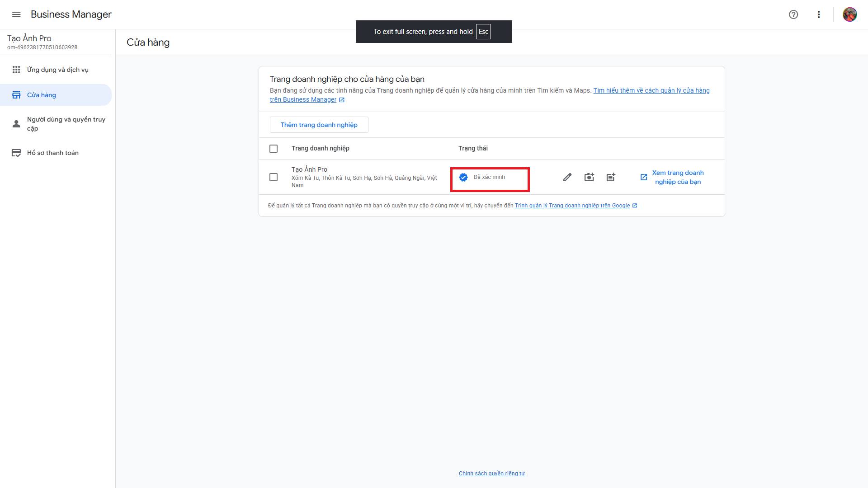Image resolution: width=868 pixels, height=488 pixels.
Task: Open the hamburger main menu
Action: 16,14
